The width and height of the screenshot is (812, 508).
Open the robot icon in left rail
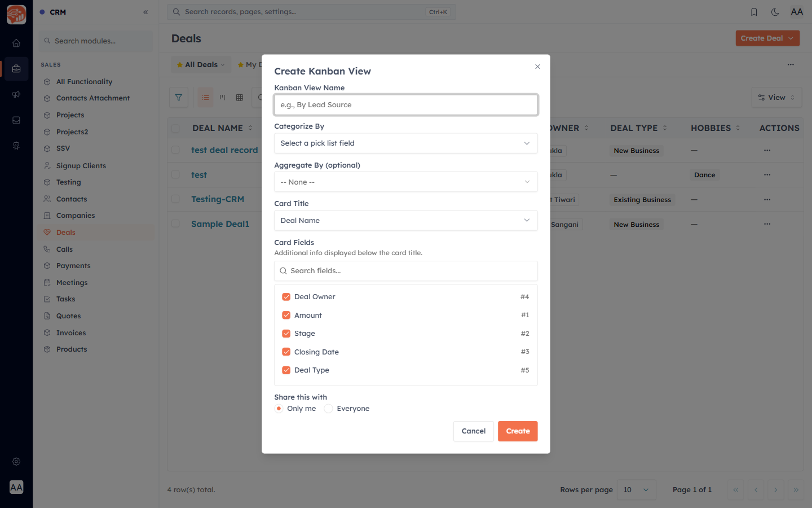point(16,146)
